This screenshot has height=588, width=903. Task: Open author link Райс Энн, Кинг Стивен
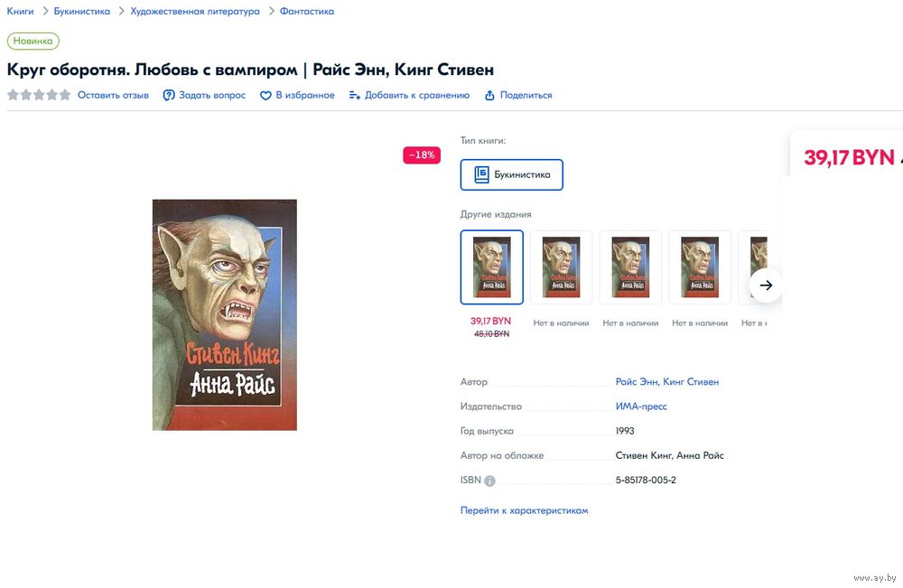point(667,382)
